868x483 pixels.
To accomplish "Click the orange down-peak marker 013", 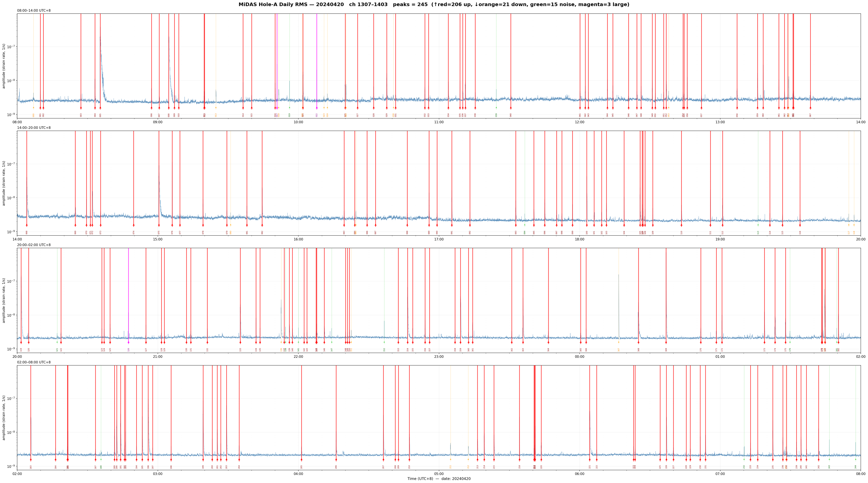I will (x=216, y=108).
